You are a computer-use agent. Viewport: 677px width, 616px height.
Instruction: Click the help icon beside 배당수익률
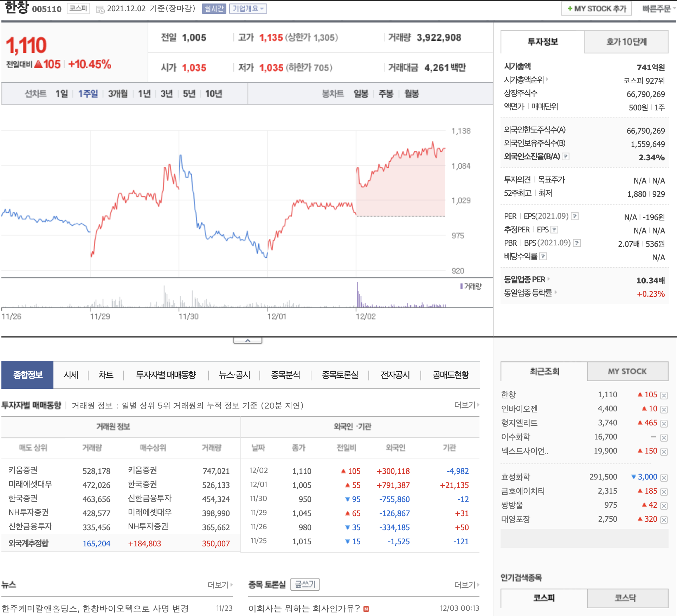(543, 256)
